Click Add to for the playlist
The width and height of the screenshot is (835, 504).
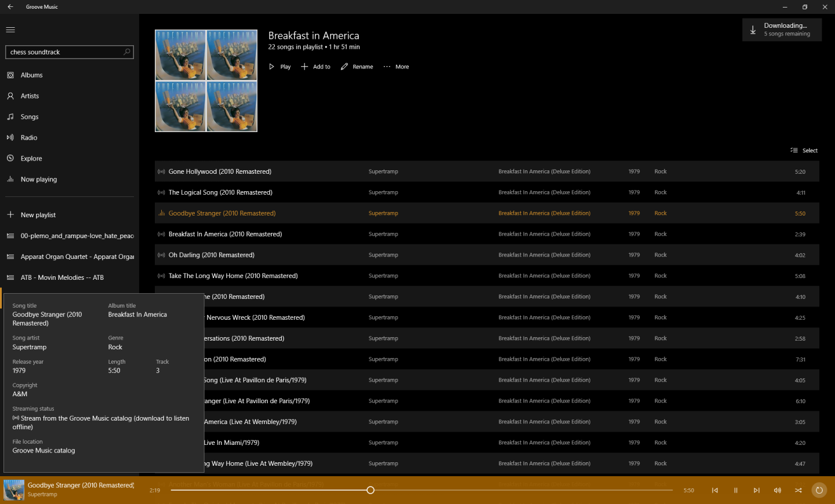point(315,67)
